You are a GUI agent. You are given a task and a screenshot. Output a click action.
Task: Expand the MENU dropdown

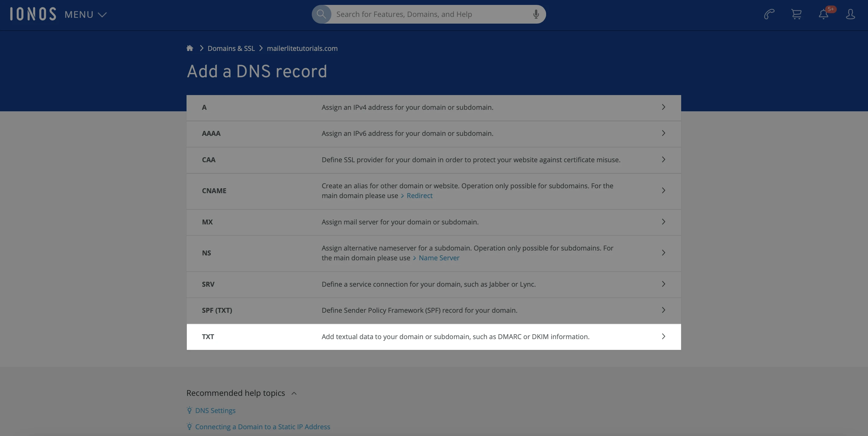[85, 14]
